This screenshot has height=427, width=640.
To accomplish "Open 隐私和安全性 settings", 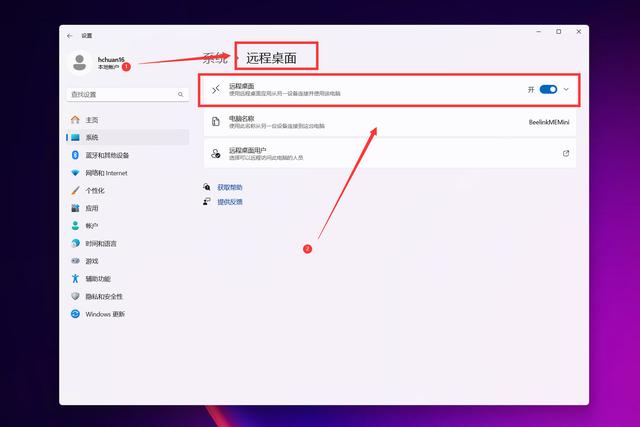I will (127, 296).
